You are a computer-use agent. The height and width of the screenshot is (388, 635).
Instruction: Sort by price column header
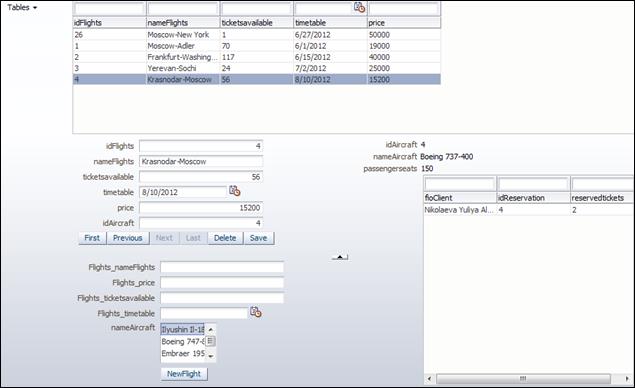pos(404,23)
